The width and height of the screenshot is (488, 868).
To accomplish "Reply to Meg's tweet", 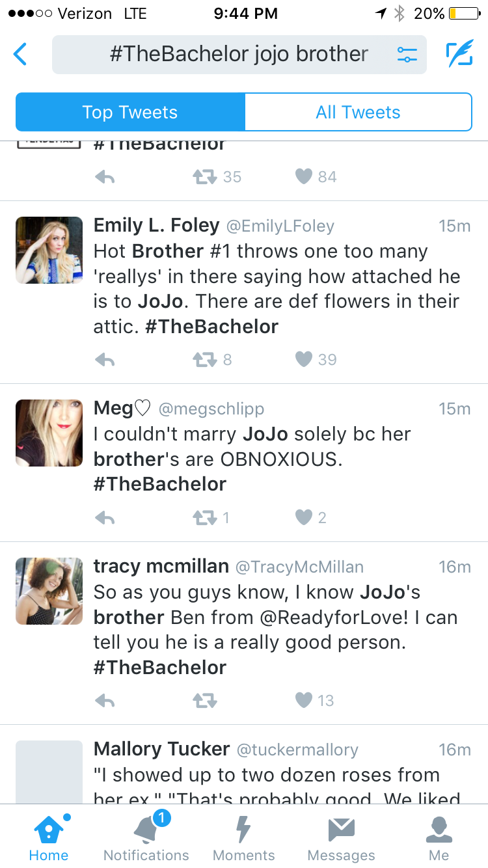I will [x=105, y=518].
